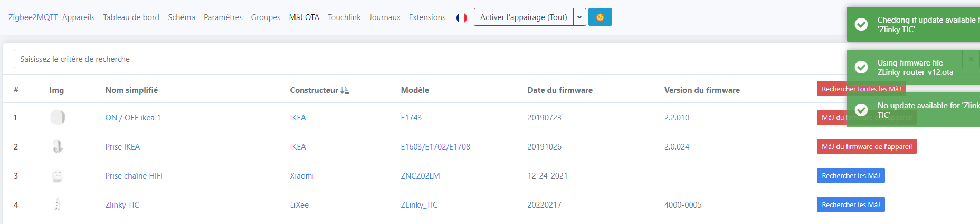The width and height of the screenshot is (980, 224).
Task: Open the Appareils menu
Action: (79, 17)
